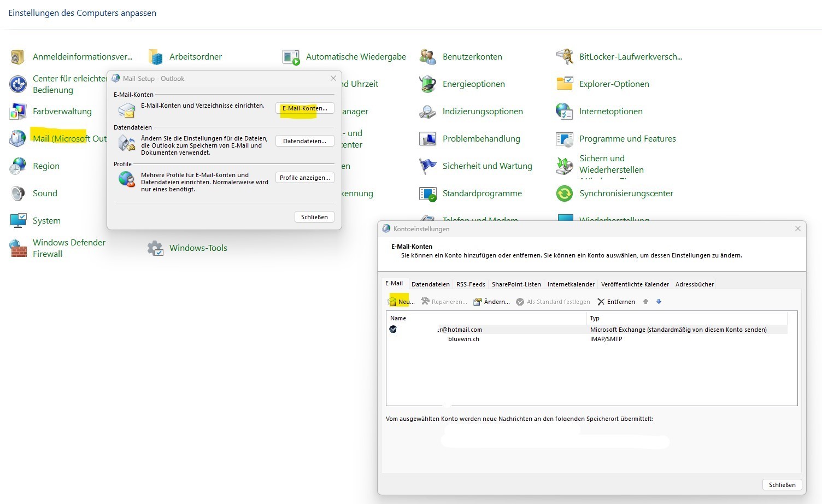Screen dimensions: 822x504
Task: Select the bluewin.ch IMAP account row
Action: (463, 339)
